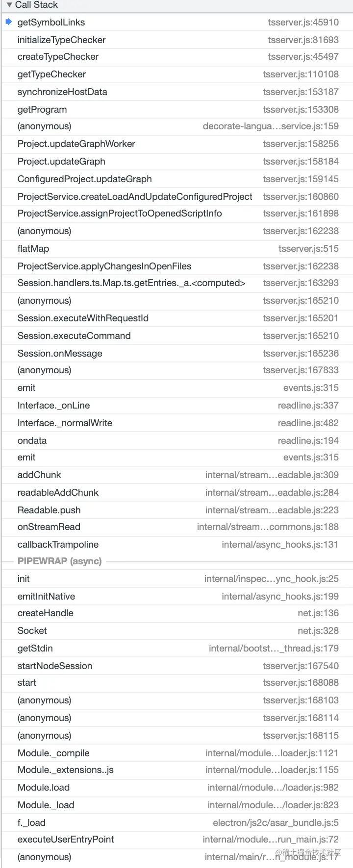
Task: Open source link tsserver.js:160860
Action: pos(301,197)
